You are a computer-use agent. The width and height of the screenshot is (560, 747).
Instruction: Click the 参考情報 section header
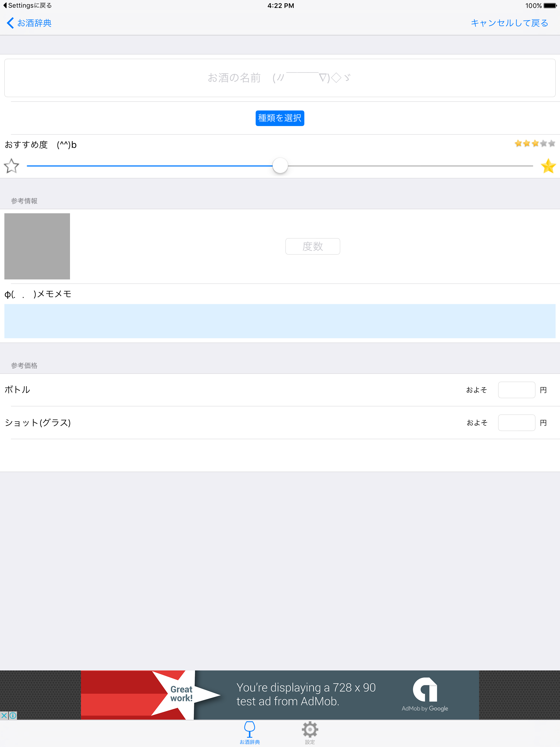point(24,201)
